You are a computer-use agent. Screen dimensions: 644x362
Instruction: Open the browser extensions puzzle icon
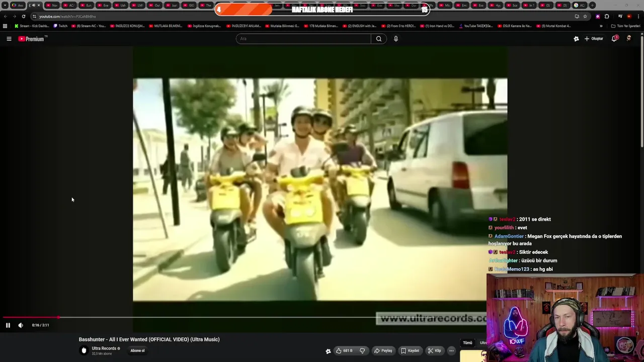tap(607, 16)
